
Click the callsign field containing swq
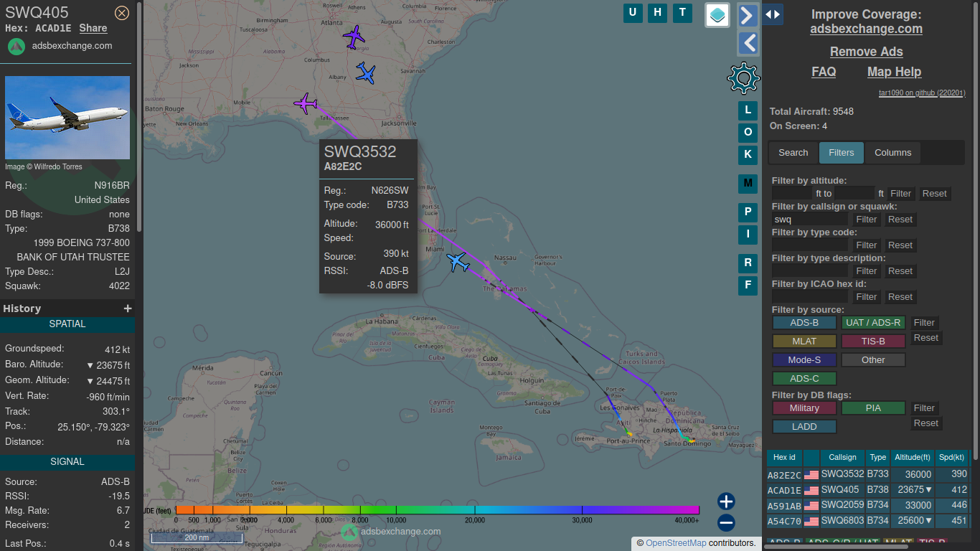click(810, 220)
